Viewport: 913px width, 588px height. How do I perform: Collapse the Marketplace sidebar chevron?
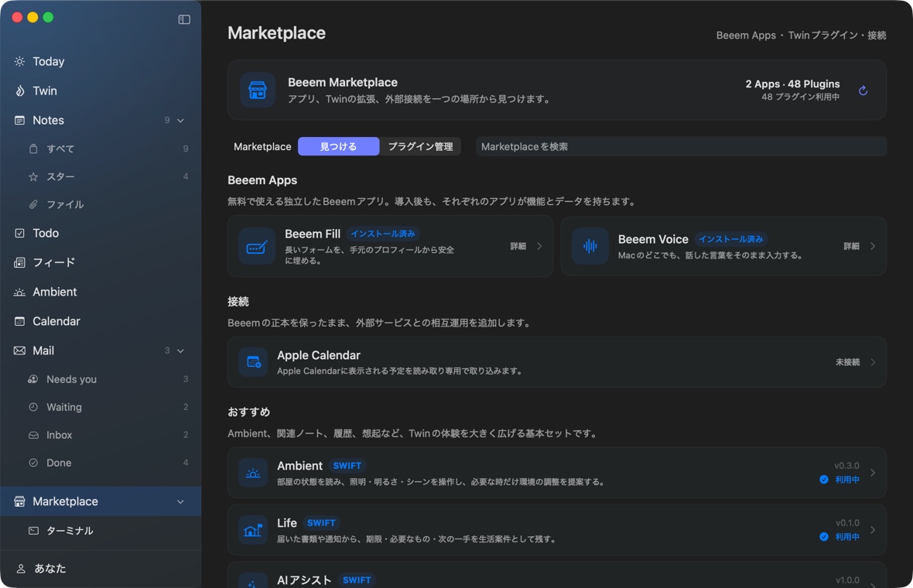pyautogui.click(x=180, y=502)
